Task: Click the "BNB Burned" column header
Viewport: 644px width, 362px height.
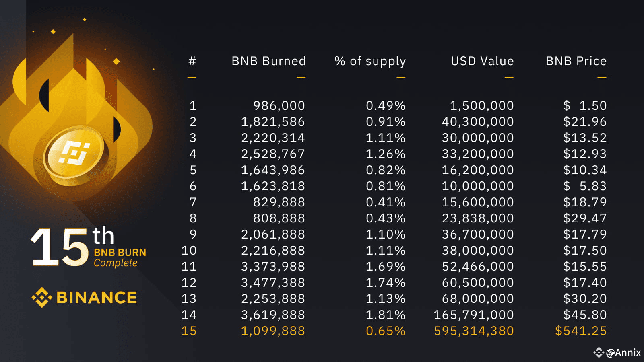Action: 268,61
